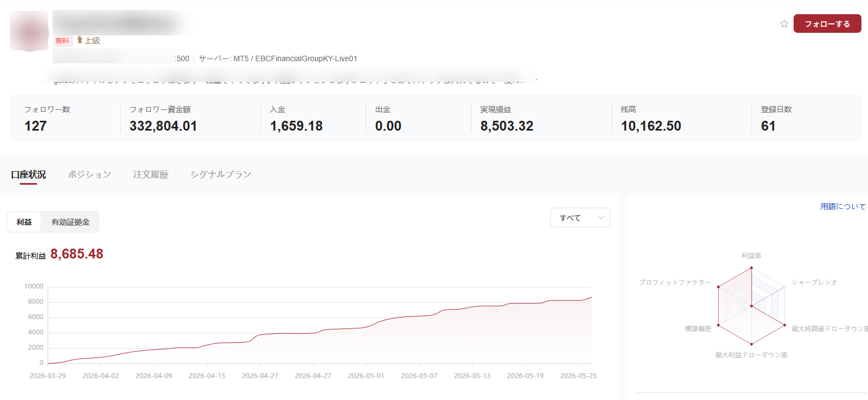868x400 pixels.
Task: Toggle chart to 有効証拠金
Action: pos(71,222)
